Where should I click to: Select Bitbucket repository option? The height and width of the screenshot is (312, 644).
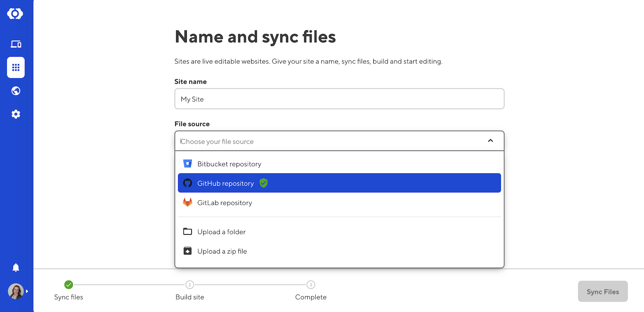(x=229, y=164)
